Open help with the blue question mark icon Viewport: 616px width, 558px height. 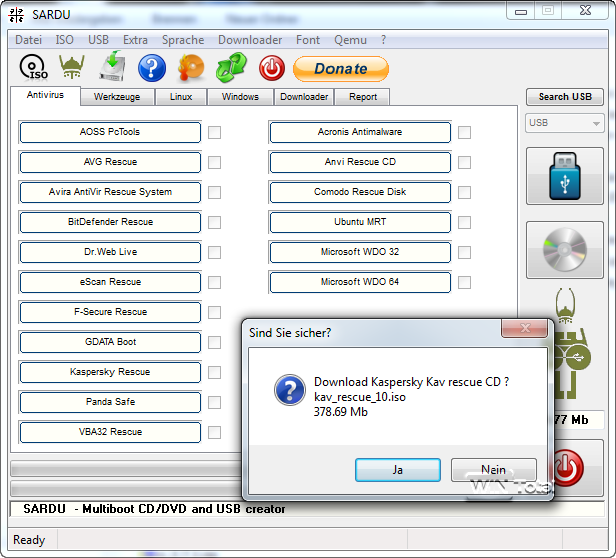(x=152, y=68)
